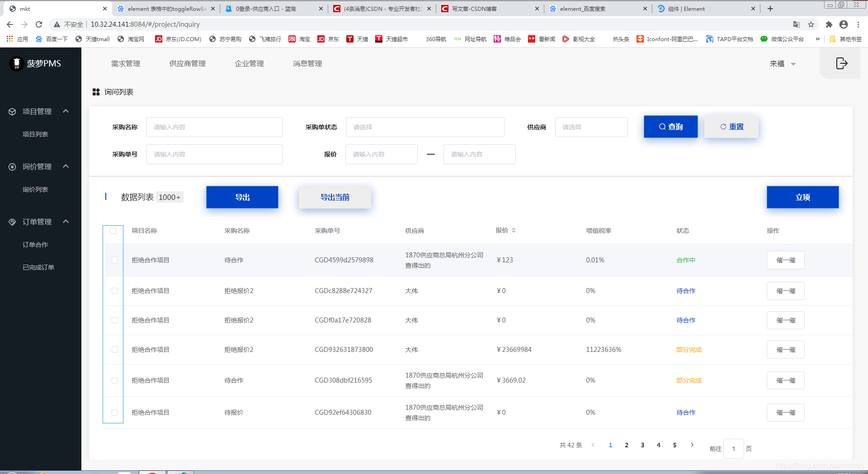
Task: Bookmark this page with the star icon
Action: 811,24
